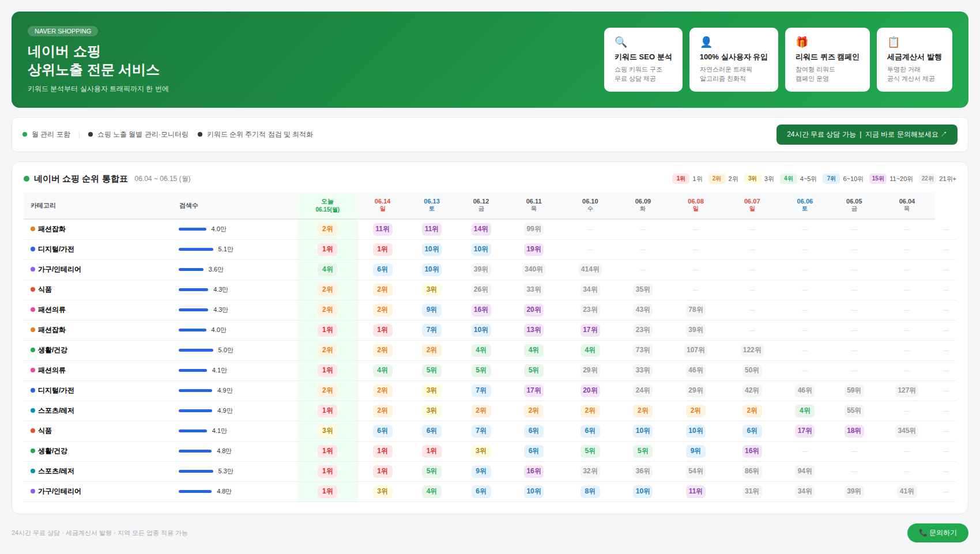Image resolution: width=980 pixels, height=554 pixels.
Task: Click the 키워드 SEO 분석 card title
Action: (643, 57)
